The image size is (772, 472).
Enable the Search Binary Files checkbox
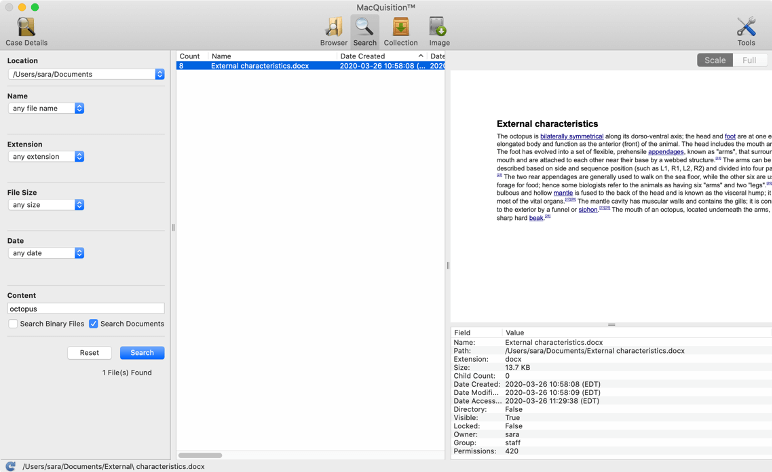coord(13,324)
